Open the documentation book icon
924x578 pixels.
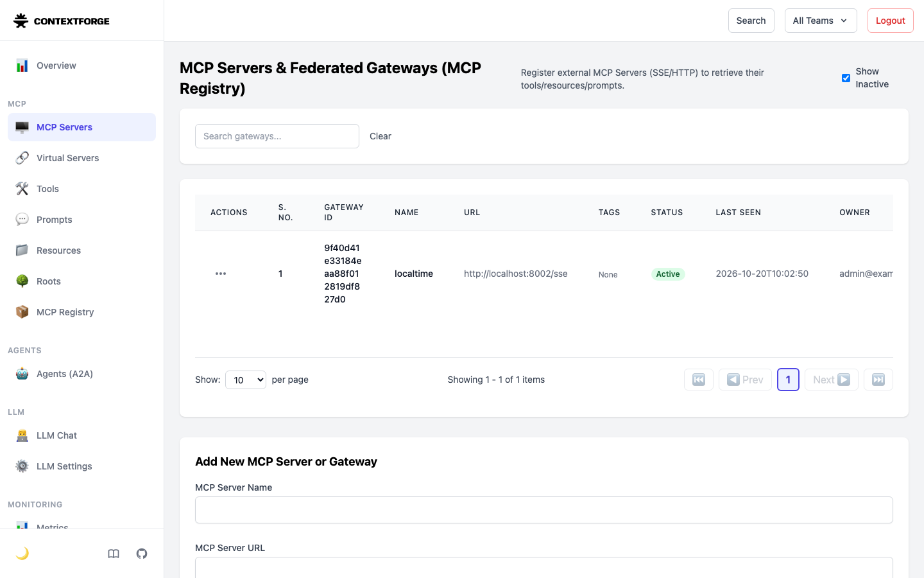click(114, 554)
